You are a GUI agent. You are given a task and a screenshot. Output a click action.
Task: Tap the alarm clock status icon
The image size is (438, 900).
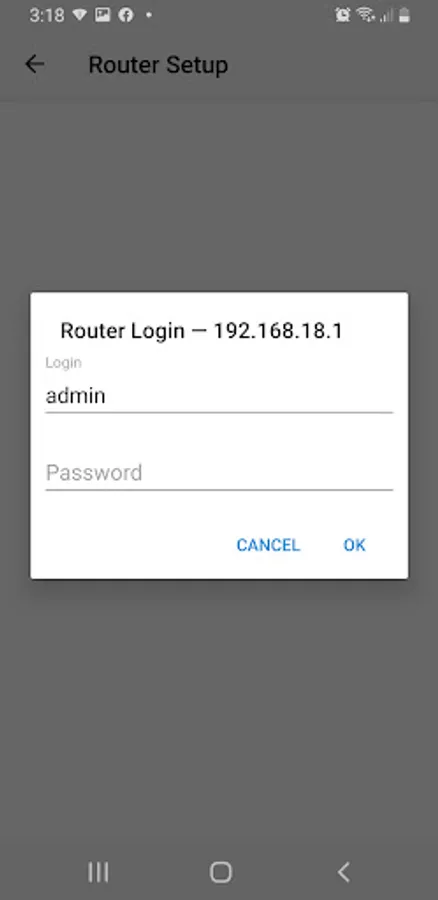pos(343,15)
